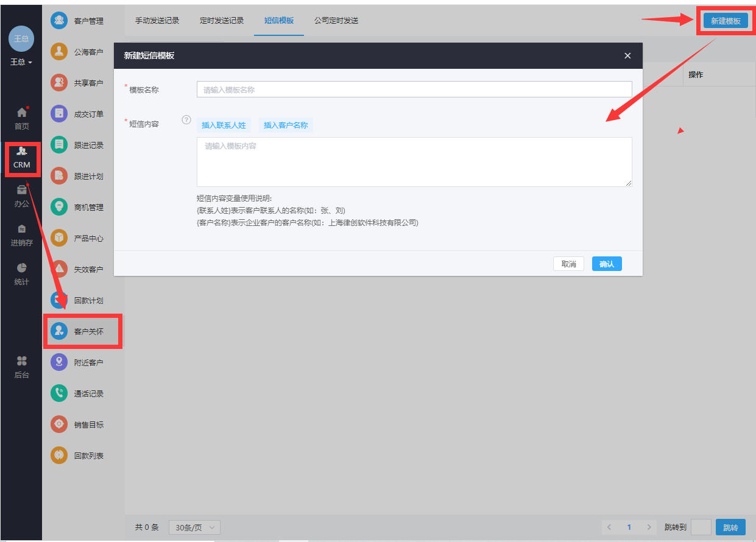Image resolution: width=756 pixels, height=542 pixels.
Task: Click 插入客户名称 button
Action: (x=286, y=125)
